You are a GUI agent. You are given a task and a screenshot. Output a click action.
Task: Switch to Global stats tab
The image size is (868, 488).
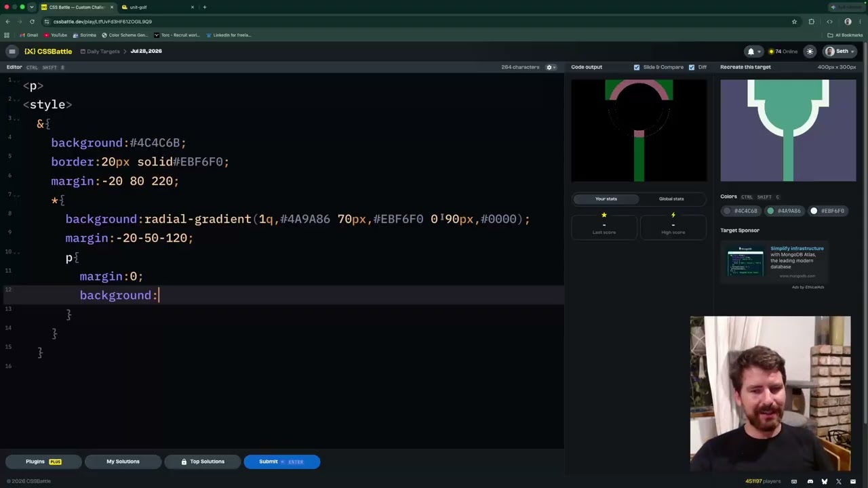[x=671, y=199]
